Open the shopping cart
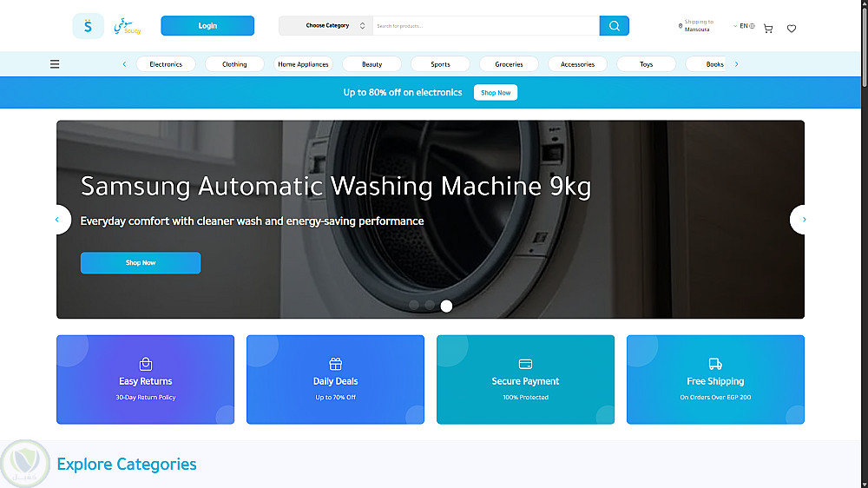Image resolution: width=868 pixels, height=488 pixels. [x=768, y=29]
